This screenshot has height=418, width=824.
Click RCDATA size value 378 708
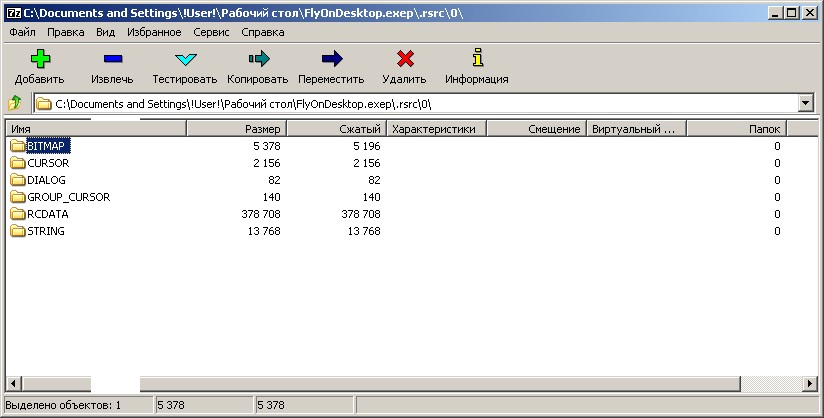[x=261, y=214]
